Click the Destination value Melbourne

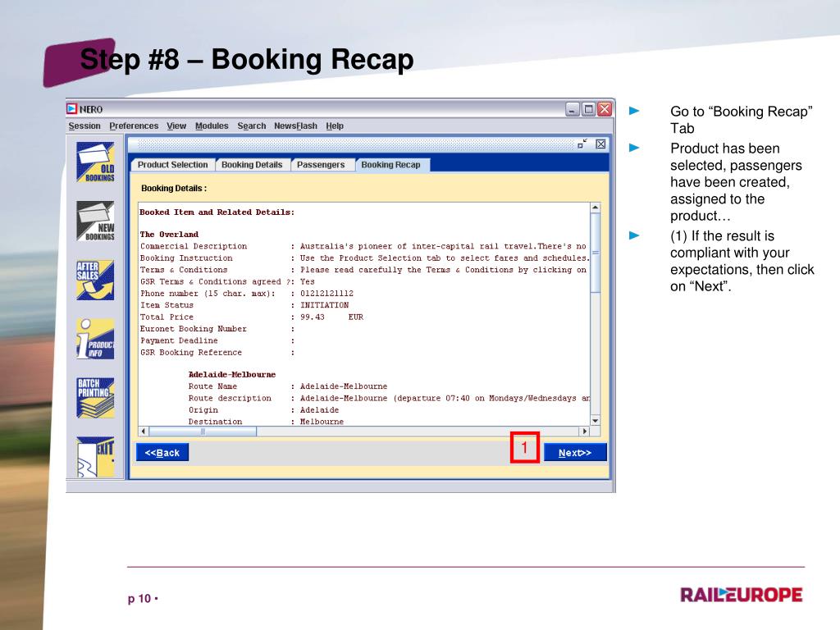click(322, 422)
